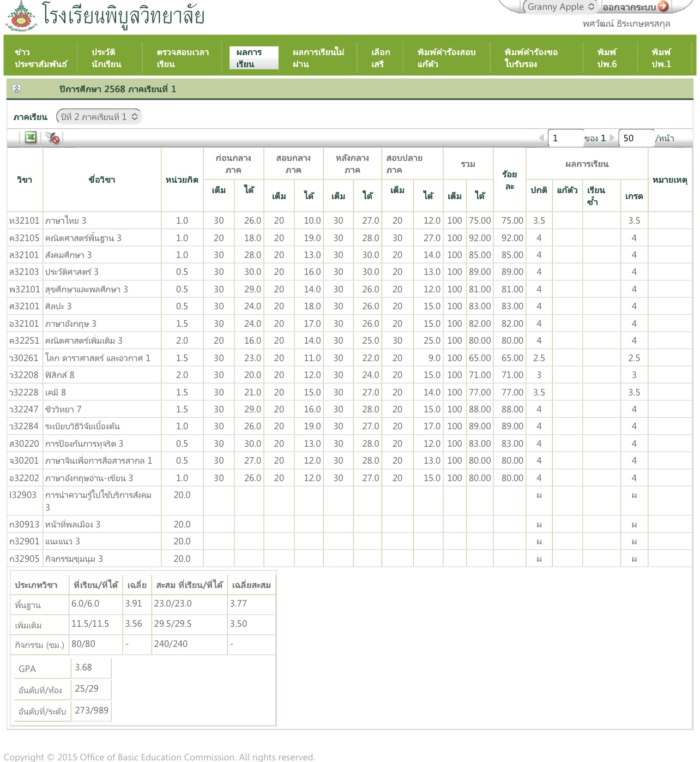Click the current page number field
700x762 pixels.
point(565,138)
